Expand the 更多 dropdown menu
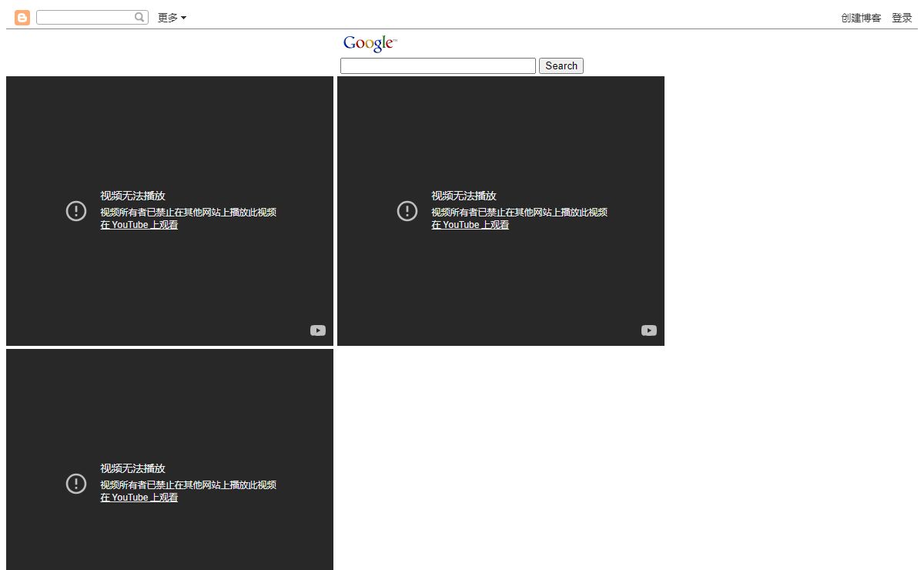 coord(172,18)
